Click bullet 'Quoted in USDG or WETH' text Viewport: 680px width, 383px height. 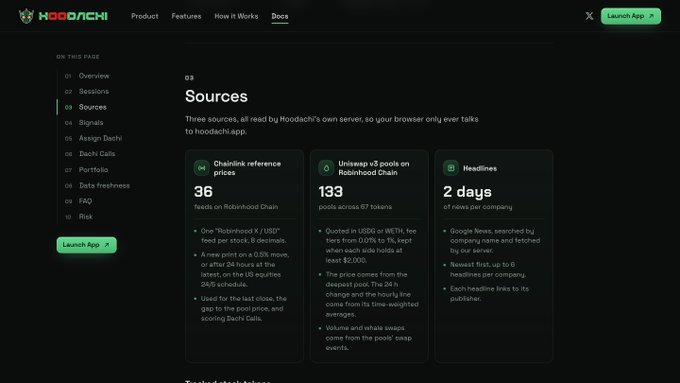point(371,246)
